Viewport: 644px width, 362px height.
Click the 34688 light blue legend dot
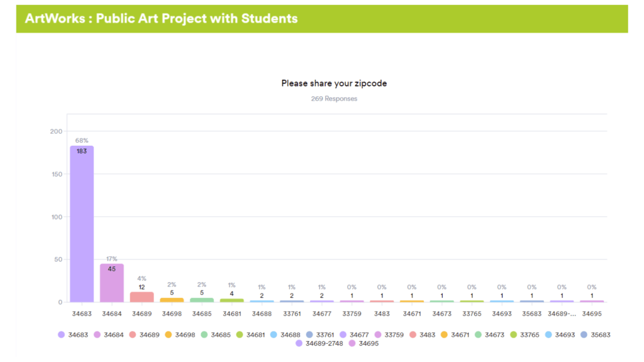point(275,335)
